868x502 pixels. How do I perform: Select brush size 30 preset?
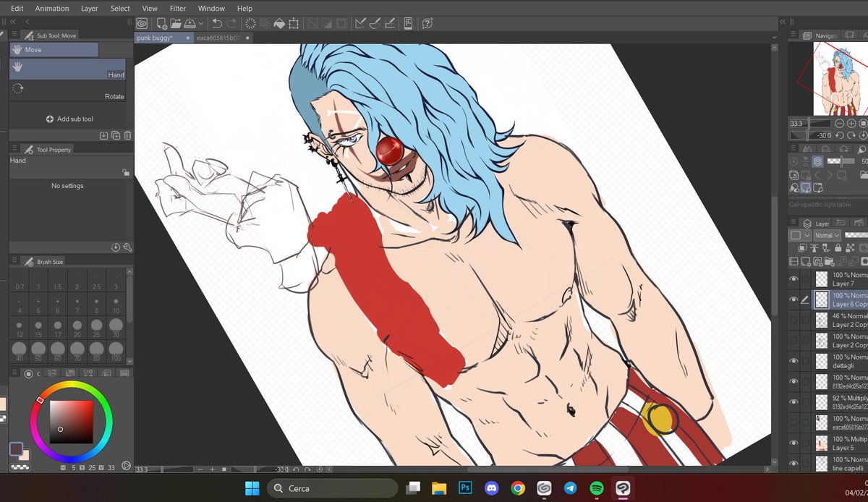116,328
